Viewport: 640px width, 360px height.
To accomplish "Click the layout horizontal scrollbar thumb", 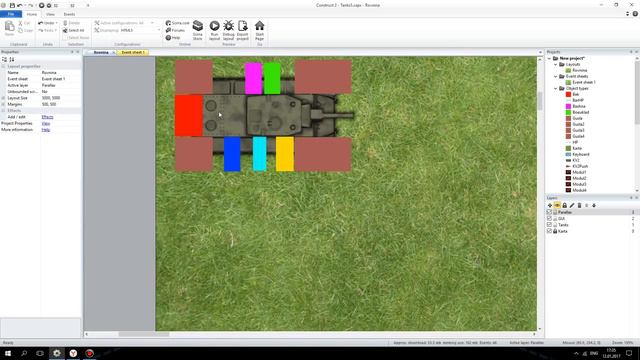I will 144,334.
